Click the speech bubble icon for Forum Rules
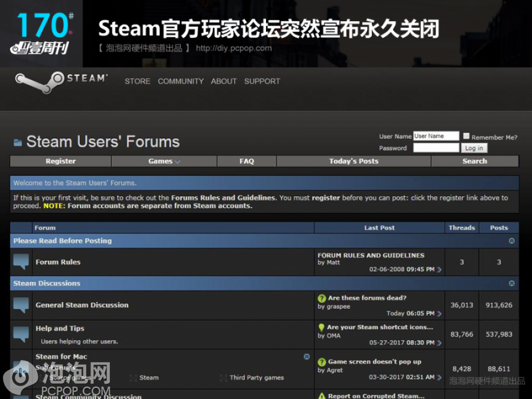 (21, 262)
